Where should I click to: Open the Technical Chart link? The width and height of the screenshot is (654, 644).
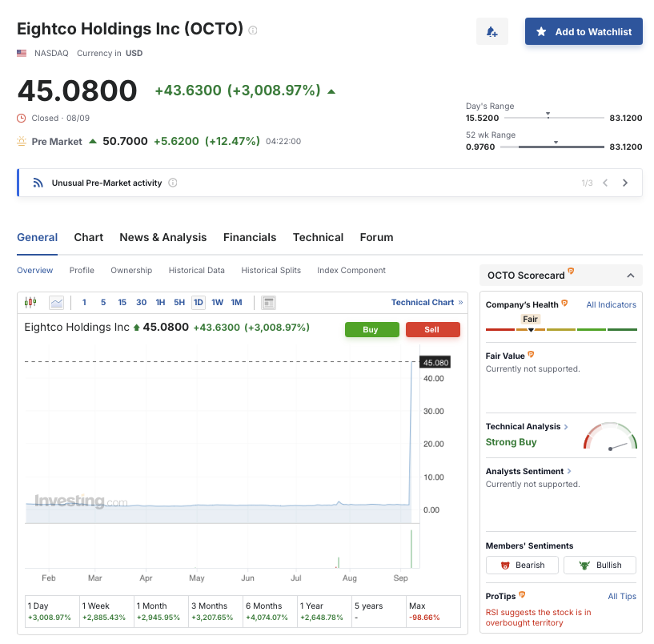point(427,303)
